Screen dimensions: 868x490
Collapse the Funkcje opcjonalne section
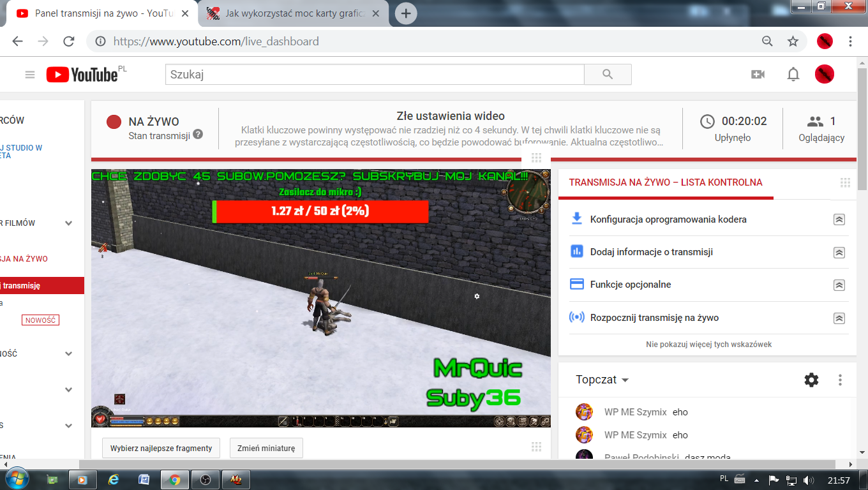point(839,285)
